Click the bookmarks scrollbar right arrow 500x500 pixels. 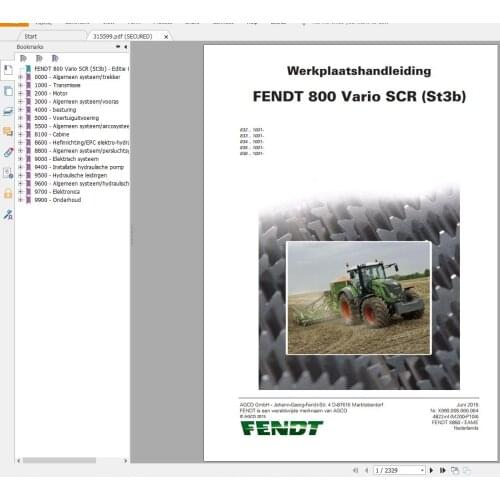pos(125,461)
